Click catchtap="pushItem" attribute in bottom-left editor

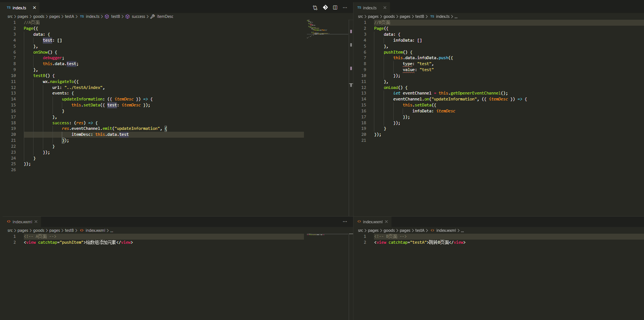(60, 242)
